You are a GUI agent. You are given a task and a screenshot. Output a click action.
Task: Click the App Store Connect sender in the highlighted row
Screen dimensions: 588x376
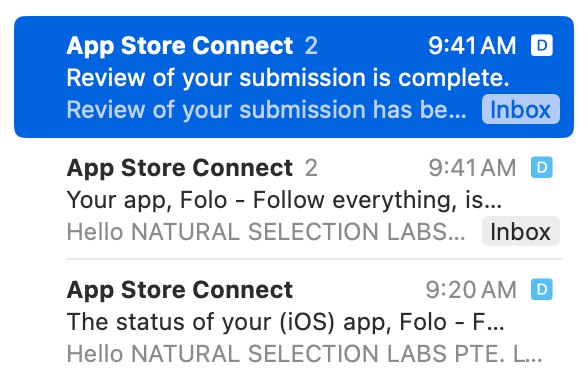point(180,46)
